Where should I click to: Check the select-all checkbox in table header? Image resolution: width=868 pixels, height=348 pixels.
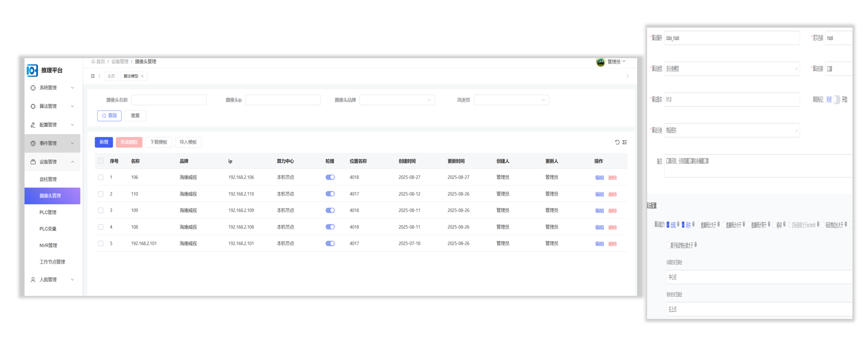coord(101,161)
